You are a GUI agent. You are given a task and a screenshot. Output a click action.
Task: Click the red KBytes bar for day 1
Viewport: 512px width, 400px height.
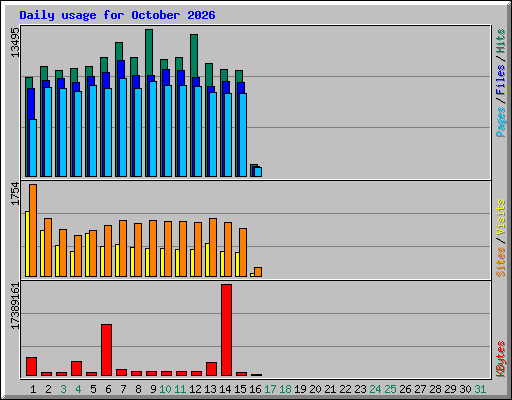(x=31, y=366)
